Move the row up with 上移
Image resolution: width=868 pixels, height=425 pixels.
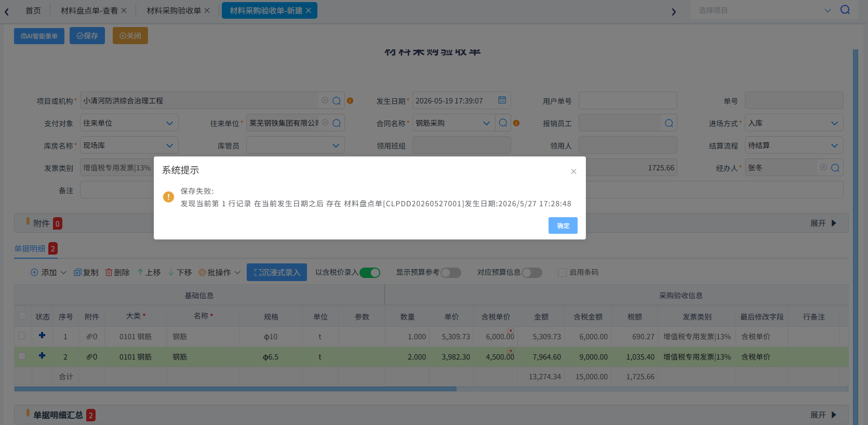[x=149, y=272]
